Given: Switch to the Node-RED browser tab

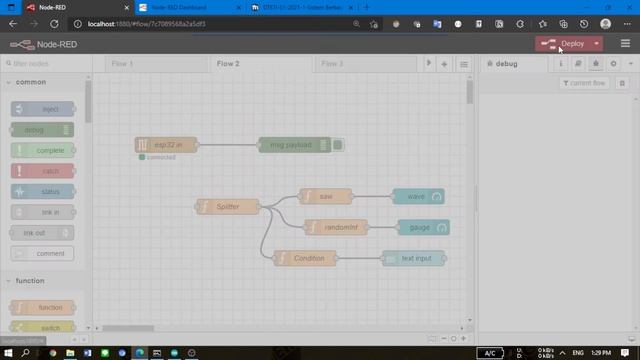Looking at the screenshot, I should (x=77, y=7).
